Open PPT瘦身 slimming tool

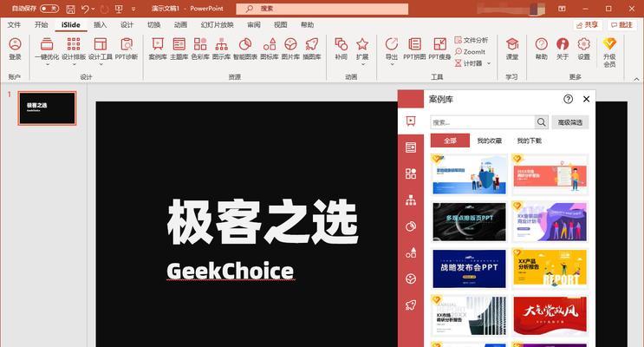(439, 49)
